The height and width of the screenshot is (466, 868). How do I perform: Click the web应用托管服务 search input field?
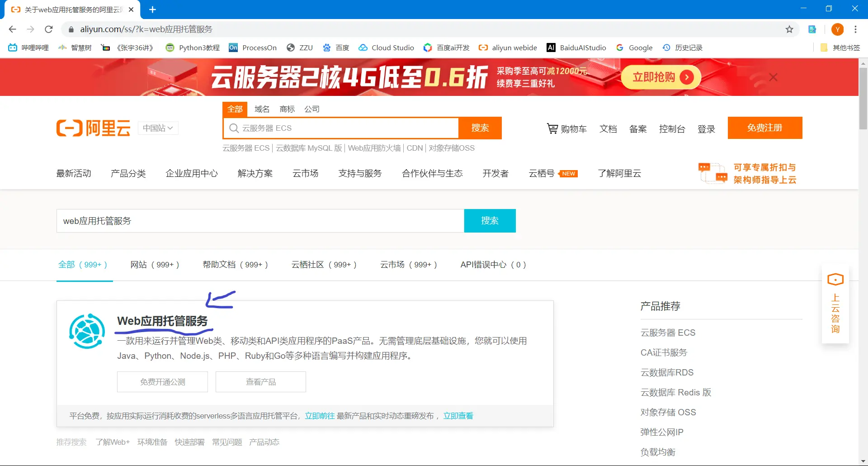coord(260,221)
